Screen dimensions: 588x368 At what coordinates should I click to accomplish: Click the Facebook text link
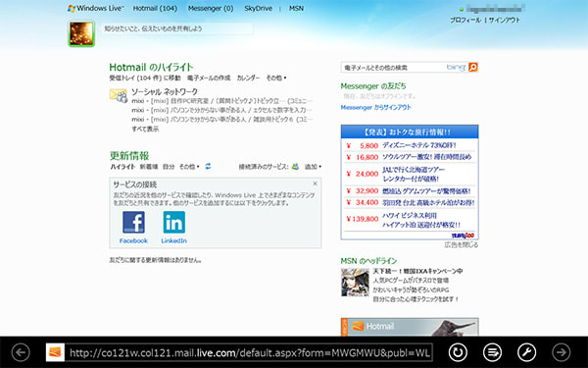tap(133, 240)
